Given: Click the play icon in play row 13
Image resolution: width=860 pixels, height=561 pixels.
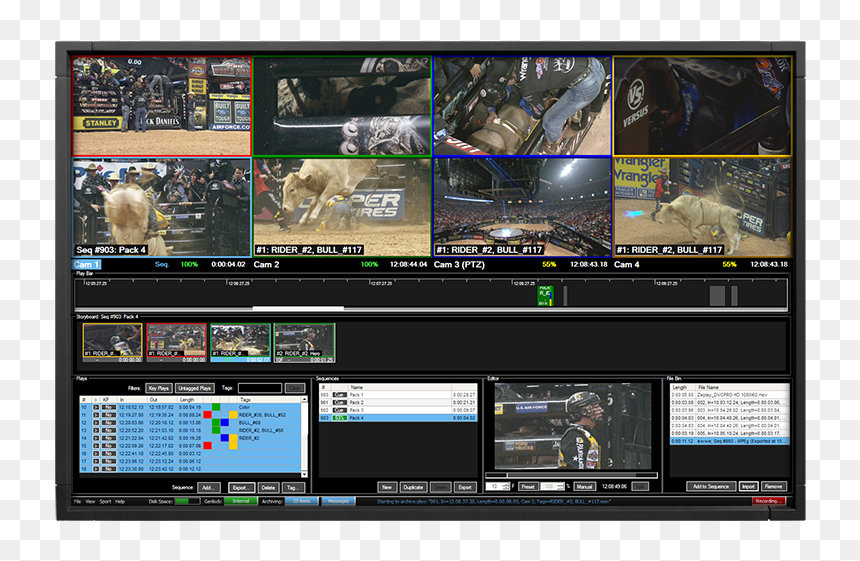Looking at the screenshot, I should pyautogui.click(x=96, y=430).
